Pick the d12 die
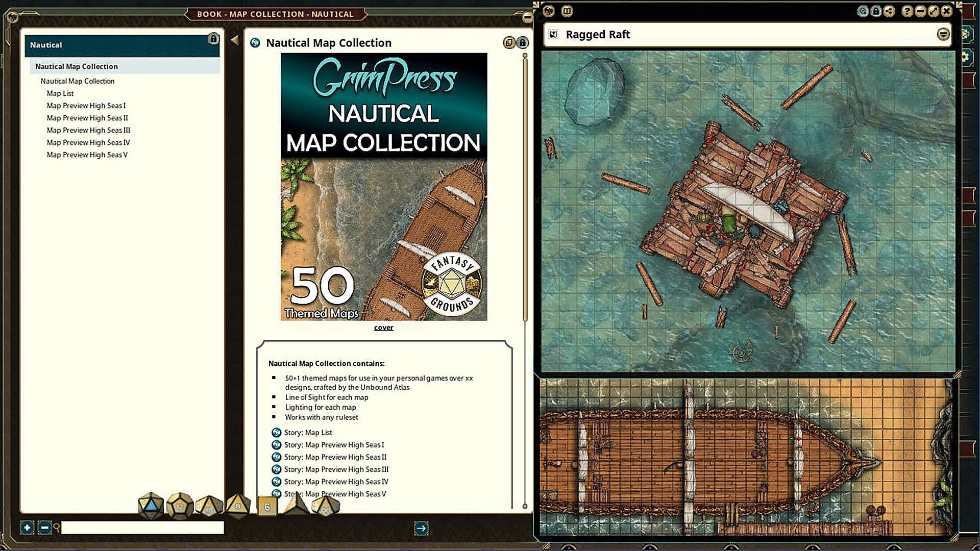 180,506
